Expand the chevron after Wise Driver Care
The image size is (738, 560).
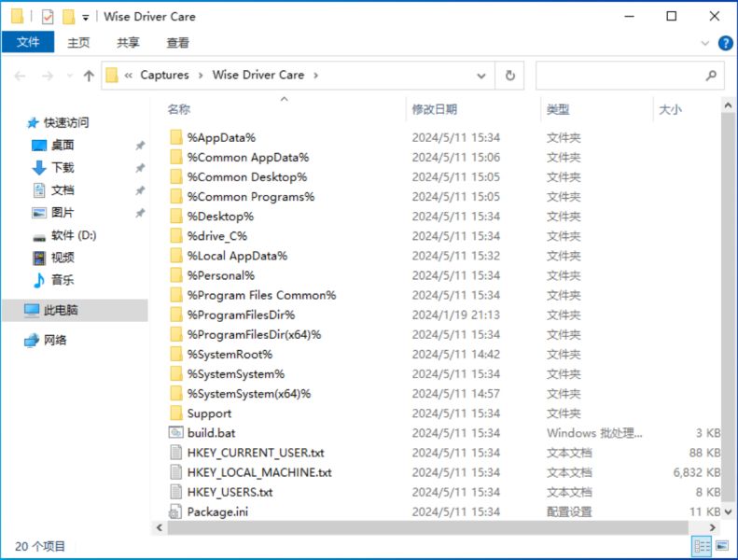(x=315, y=76)
